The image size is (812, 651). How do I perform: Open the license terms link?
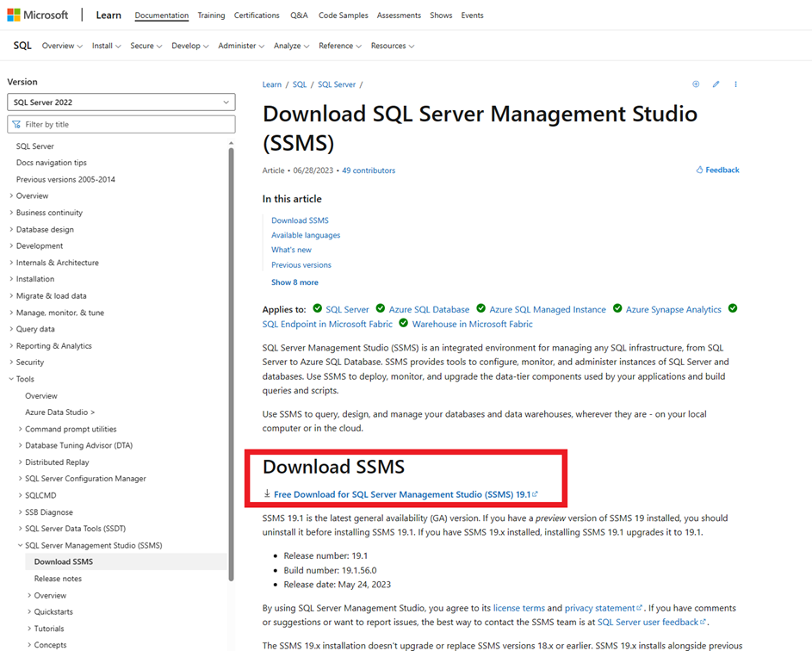tap(519, 608)
